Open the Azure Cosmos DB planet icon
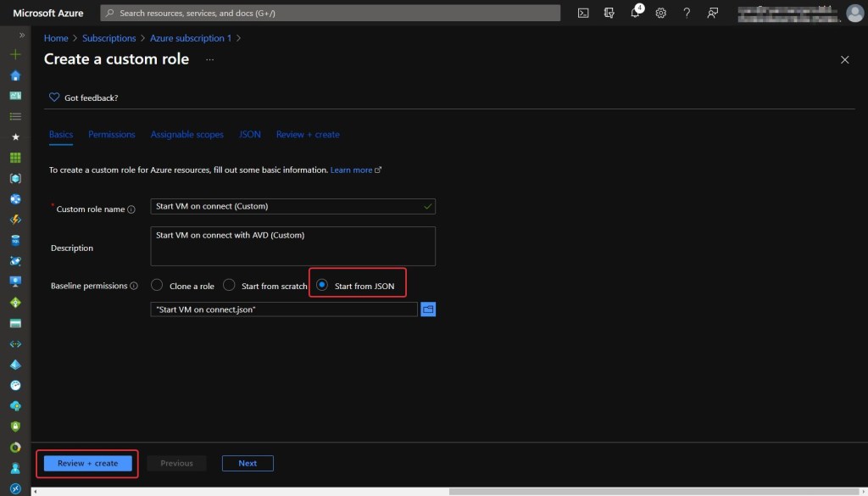868x496 pixels. click(x=15, y=261)
